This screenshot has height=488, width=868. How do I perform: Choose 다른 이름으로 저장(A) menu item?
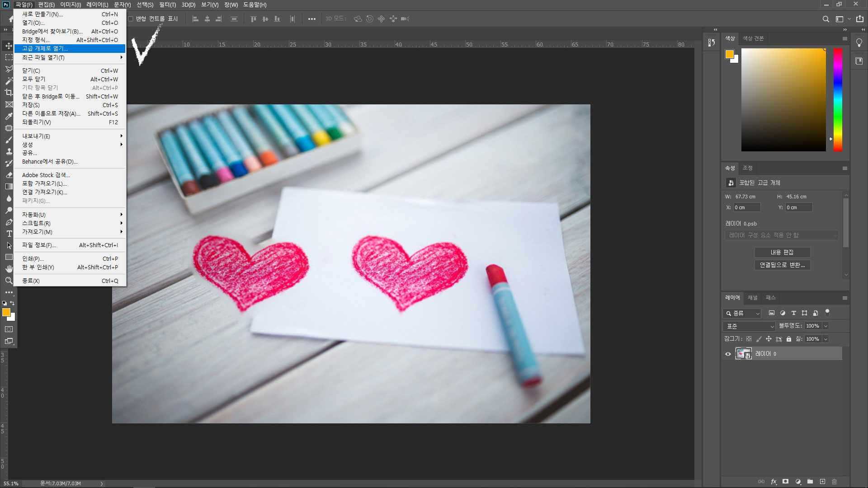[x=70, y=113]
